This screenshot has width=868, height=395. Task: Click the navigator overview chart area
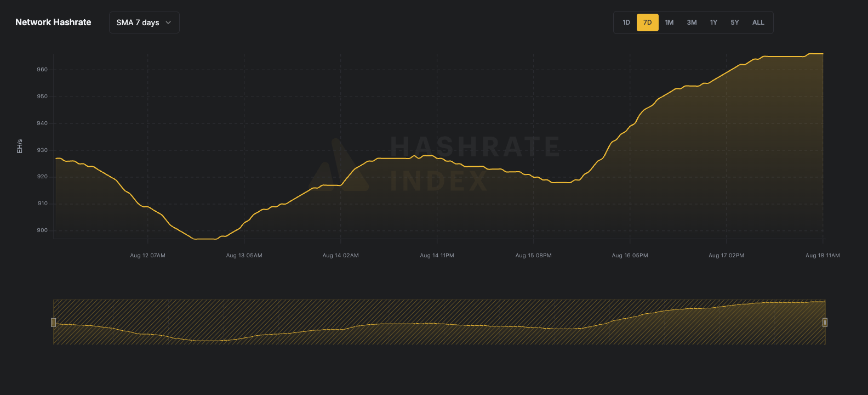pyautogui.click(x=439, y=322)
